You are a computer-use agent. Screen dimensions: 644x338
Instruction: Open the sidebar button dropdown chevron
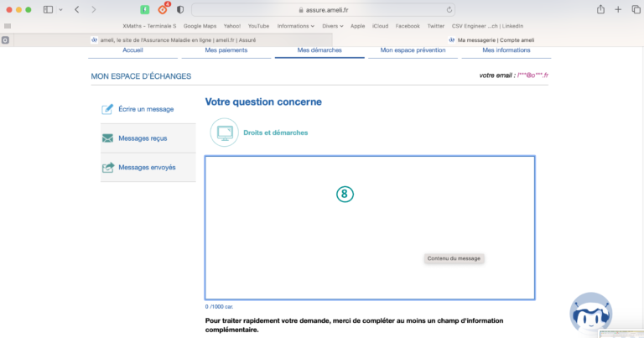pyautogui.click(x=60, y=9)
